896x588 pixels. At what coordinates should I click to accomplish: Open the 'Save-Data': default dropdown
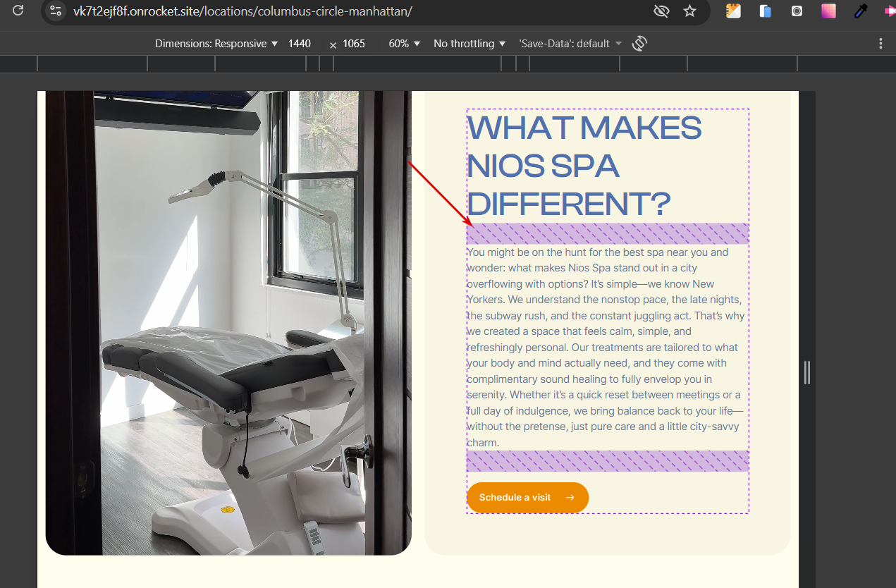570,44
